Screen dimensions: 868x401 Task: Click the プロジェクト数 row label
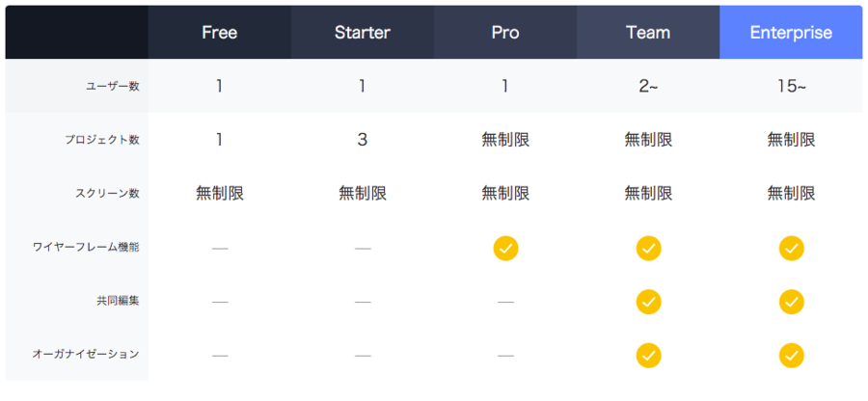click(102, 141)
